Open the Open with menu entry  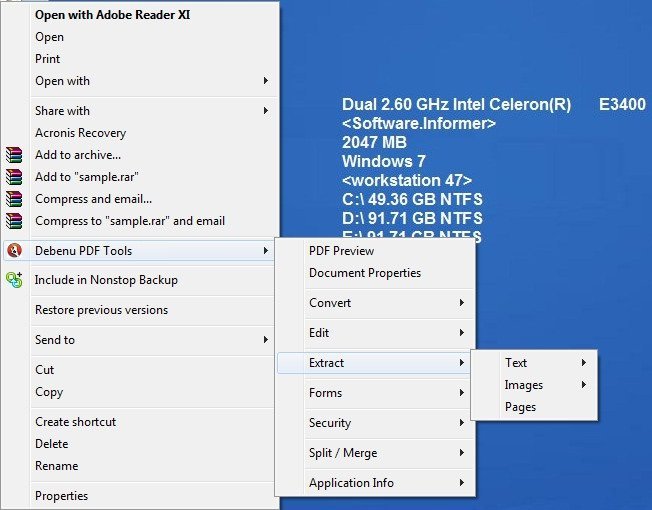[x=140, y=81]
